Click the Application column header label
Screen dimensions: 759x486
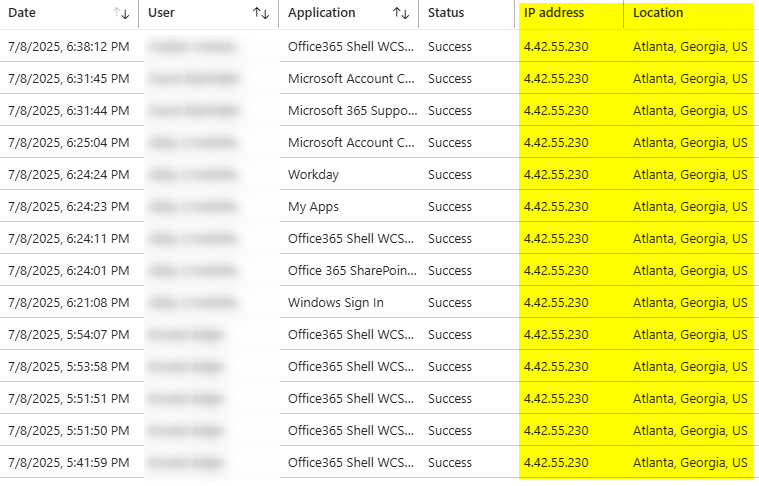321,14
